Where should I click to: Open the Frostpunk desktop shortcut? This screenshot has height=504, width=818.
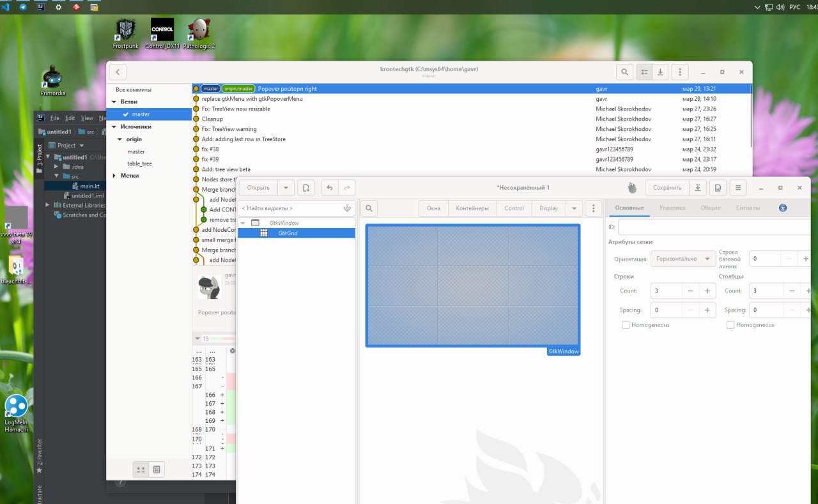[x=125, y=33]
